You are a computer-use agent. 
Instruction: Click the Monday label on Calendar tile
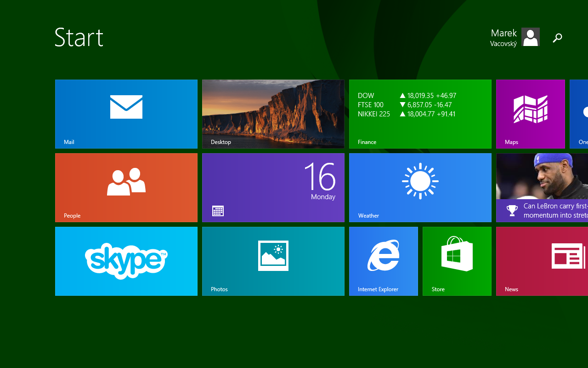coord(323,197)
